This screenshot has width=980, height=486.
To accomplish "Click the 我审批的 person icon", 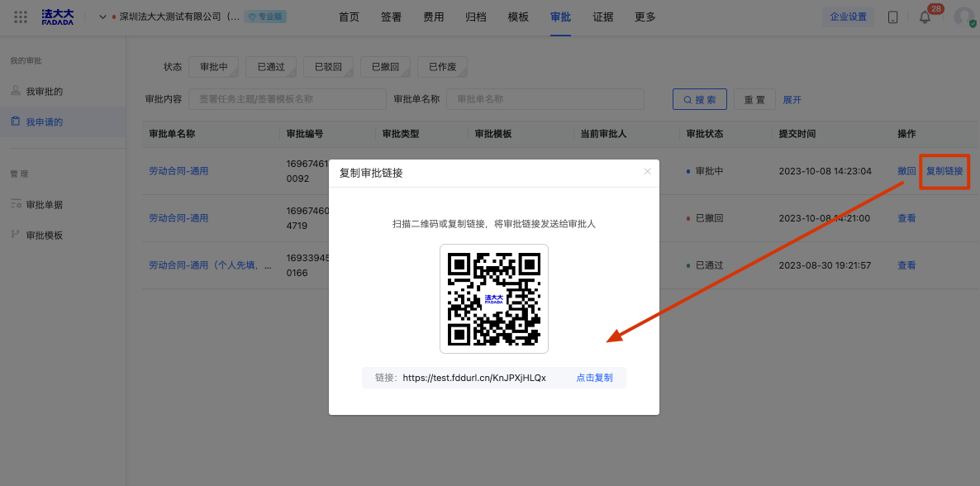I will (x=16, y=91).
